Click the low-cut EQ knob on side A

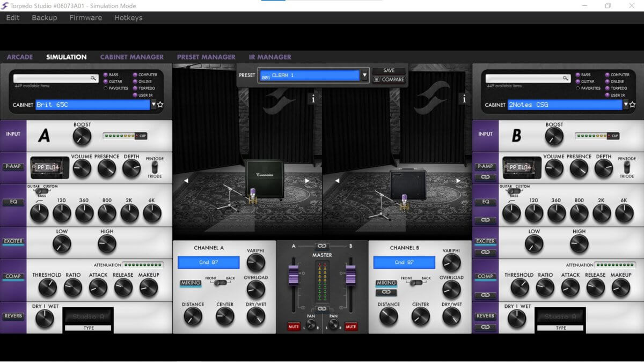39,213
